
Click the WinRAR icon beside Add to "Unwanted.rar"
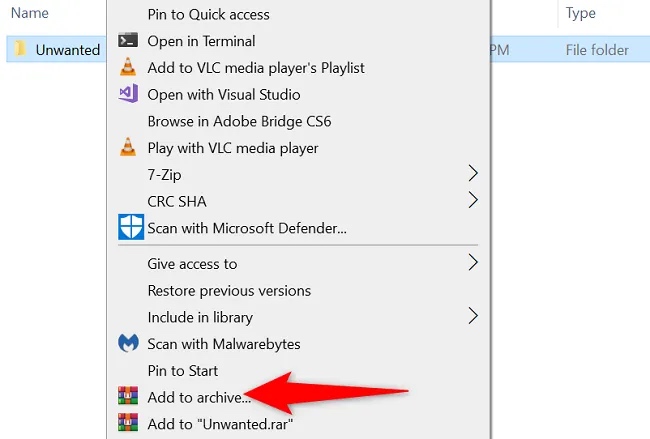tap(128, 422)
